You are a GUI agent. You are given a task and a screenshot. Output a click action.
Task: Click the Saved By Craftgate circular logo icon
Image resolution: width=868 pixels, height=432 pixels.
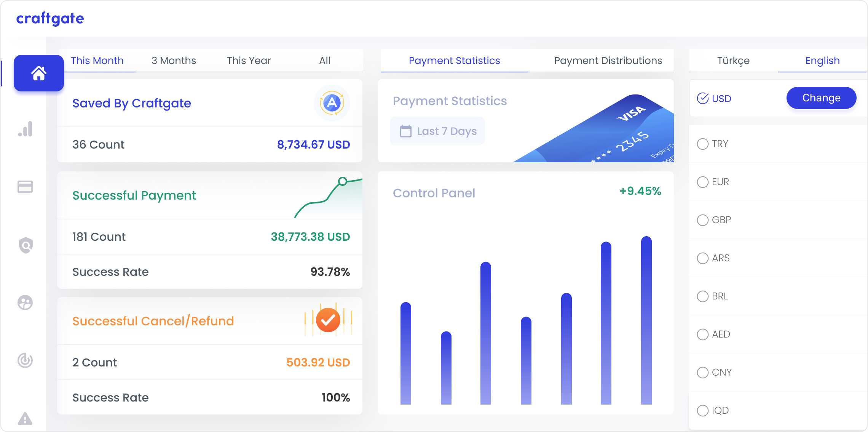(x=332, y=102)
